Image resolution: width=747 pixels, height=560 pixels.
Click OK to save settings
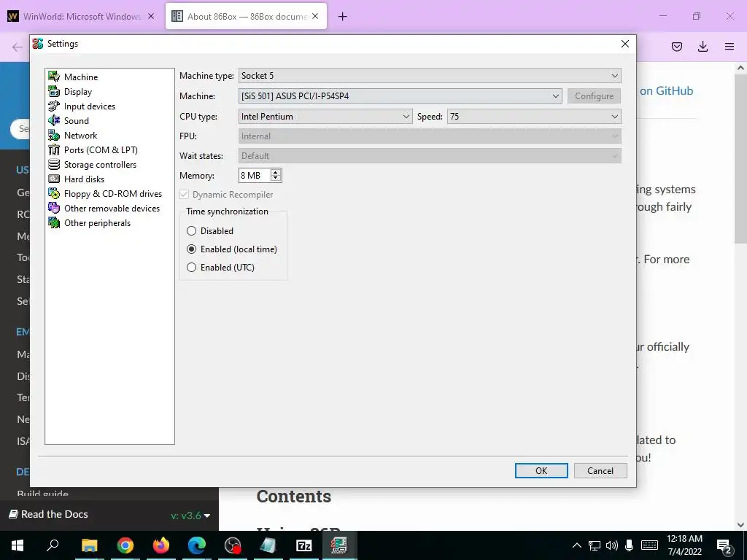[541, 470]
